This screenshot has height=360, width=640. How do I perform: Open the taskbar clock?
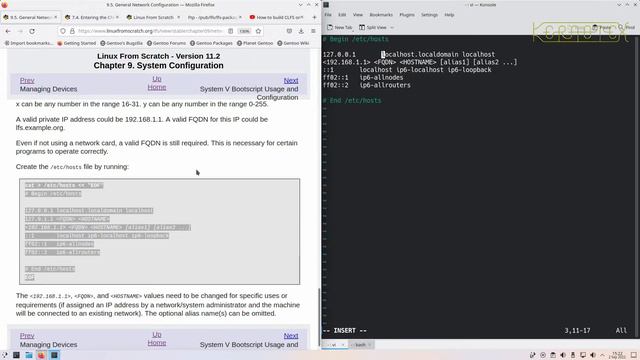[618, 355]
